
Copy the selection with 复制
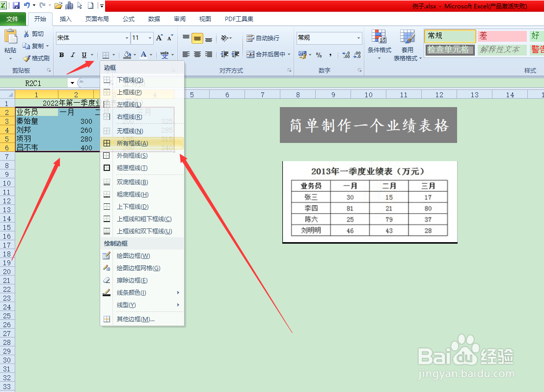[x=35, y=46]
